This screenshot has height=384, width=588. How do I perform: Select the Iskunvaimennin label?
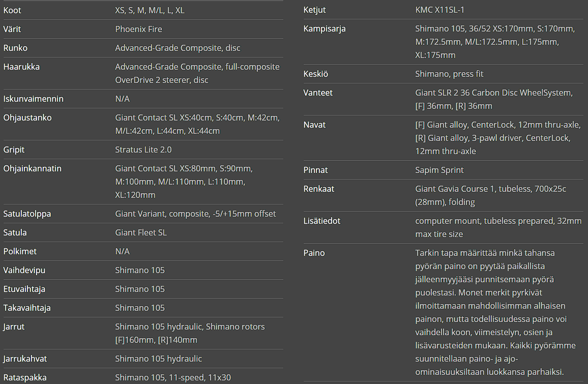[x=34, y=99]
